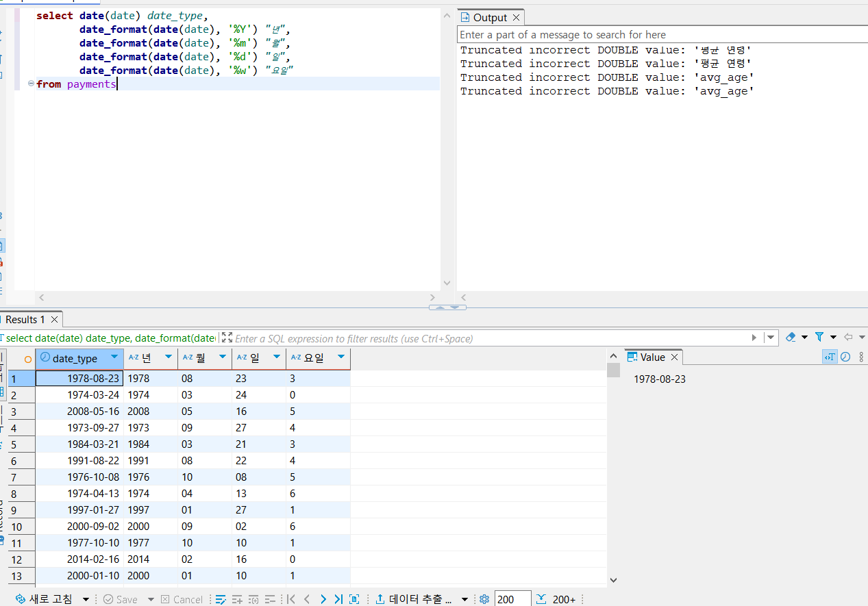Image resolution: width=868 pixels, height=606 pixels.
Task: Open the Value panel three-dot menu
Action: coord(861,357)
